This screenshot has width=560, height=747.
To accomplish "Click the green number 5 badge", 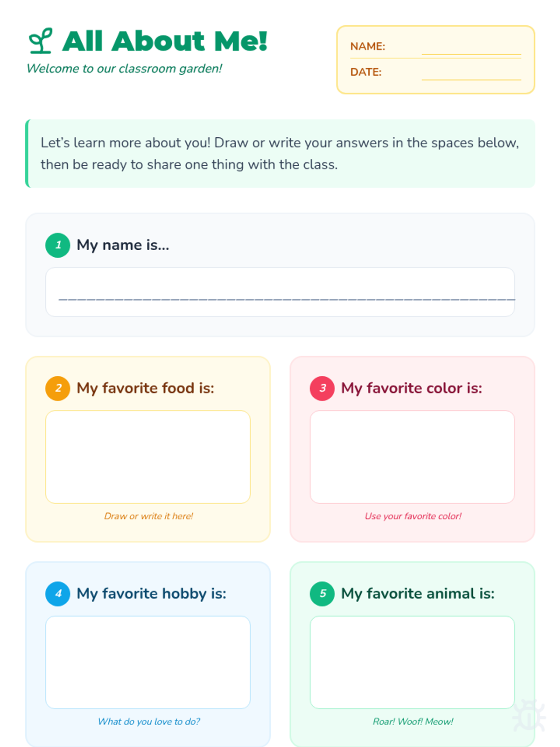I will tap(322, 594).
